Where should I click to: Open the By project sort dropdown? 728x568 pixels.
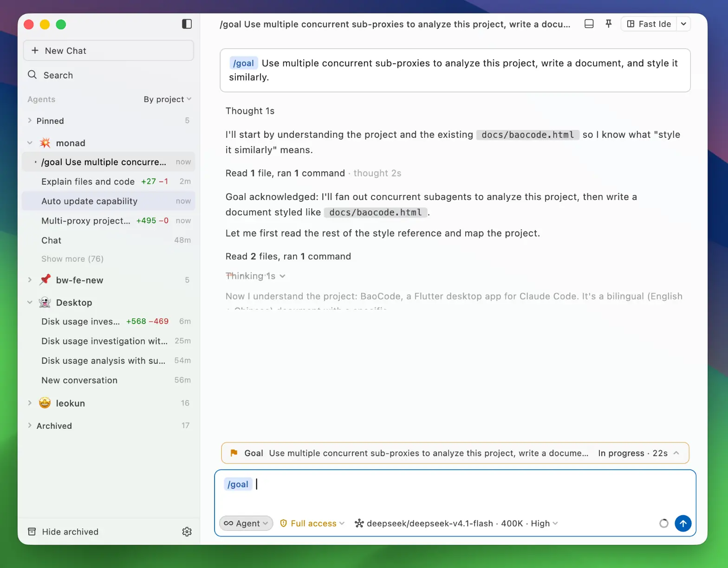[x=167, y=99]
